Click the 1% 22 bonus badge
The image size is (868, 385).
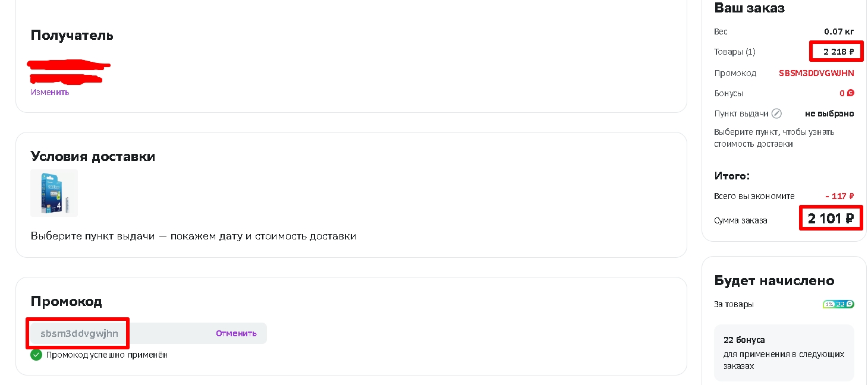point(838,304)
